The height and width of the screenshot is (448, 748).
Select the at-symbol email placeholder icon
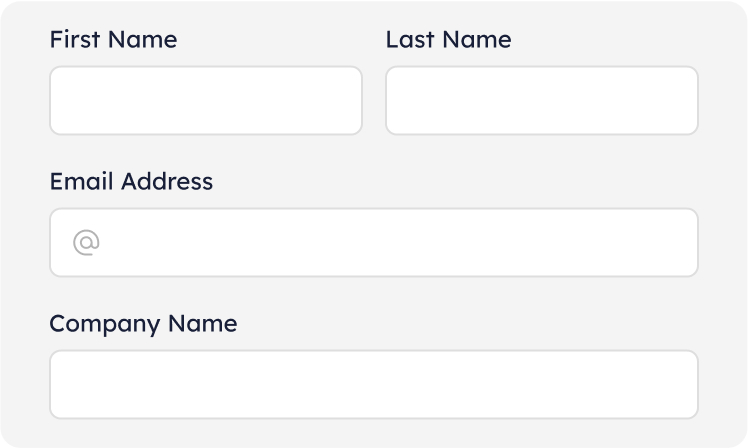[86, 242]
